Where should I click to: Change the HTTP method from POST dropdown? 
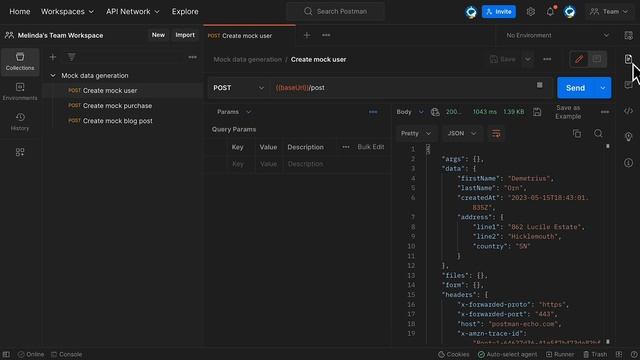click(x=238, y=88)
